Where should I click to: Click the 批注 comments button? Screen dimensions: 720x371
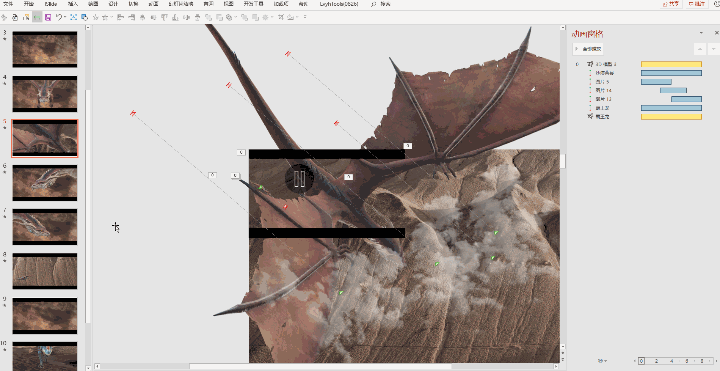[697, 4]
